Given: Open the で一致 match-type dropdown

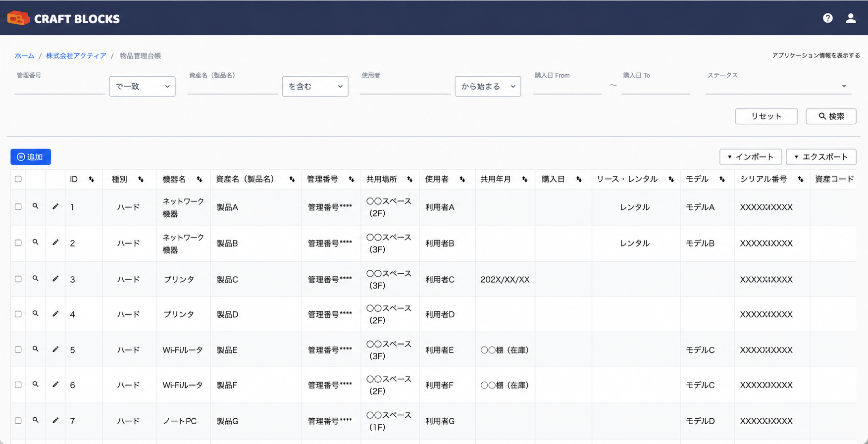Looking at the screenshot, I should [x=142, y=86].
